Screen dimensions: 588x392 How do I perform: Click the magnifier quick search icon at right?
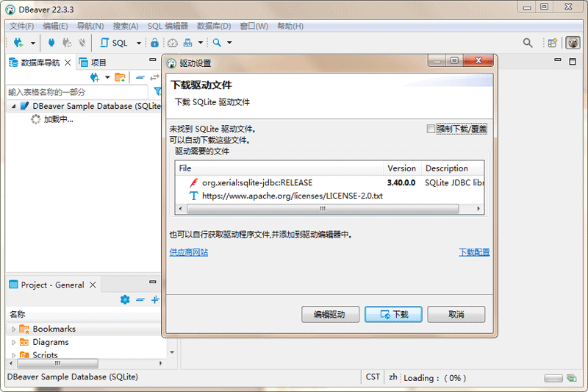coord(528,43)
